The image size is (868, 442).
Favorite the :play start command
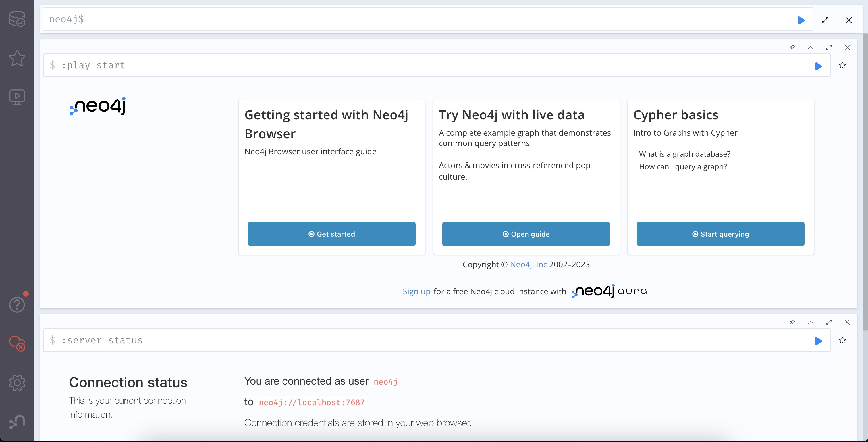click(842, 66)
